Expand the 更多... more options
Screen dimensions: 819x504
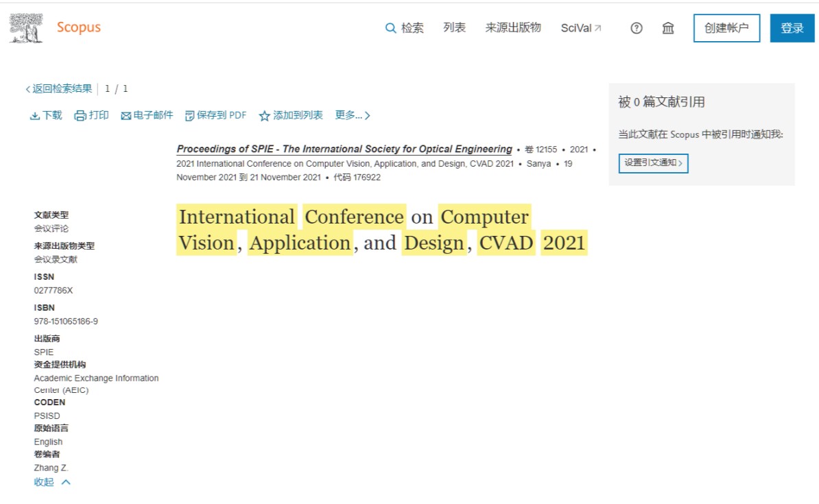click(x=353, y=115)
